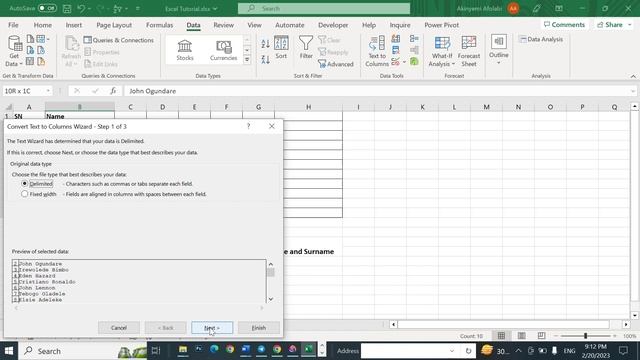640x360 pixels.
Task: Click zoom out minus button
Action: (556, 336)
